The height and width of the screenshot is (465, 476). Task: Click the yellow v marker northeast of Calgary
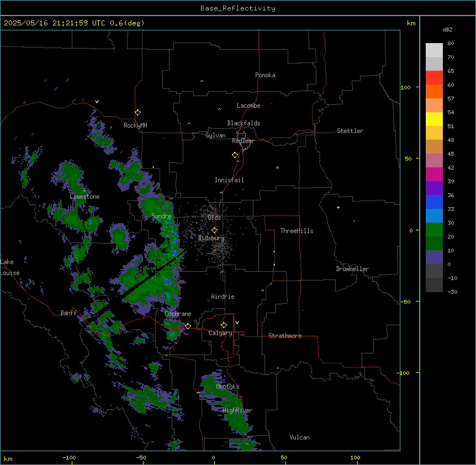coord(237,323)
